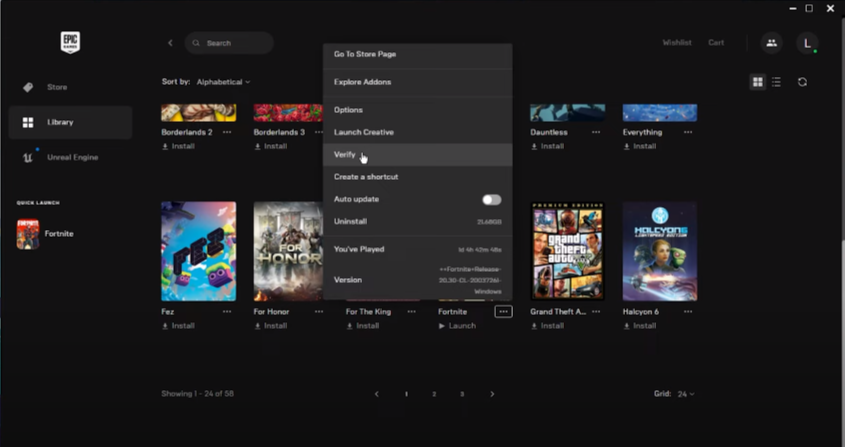Install Everything

(x=640, y=146)
